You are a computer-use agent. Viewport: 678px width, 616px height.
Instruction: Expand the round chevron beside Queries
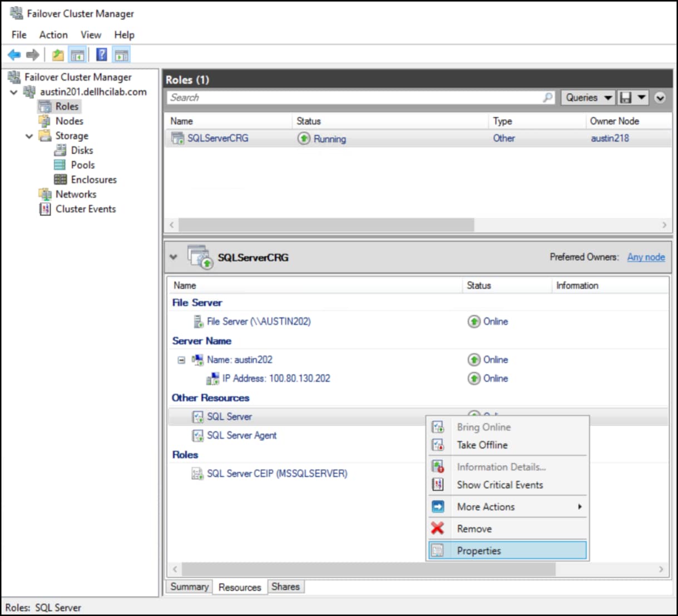(x=660, y=97)
